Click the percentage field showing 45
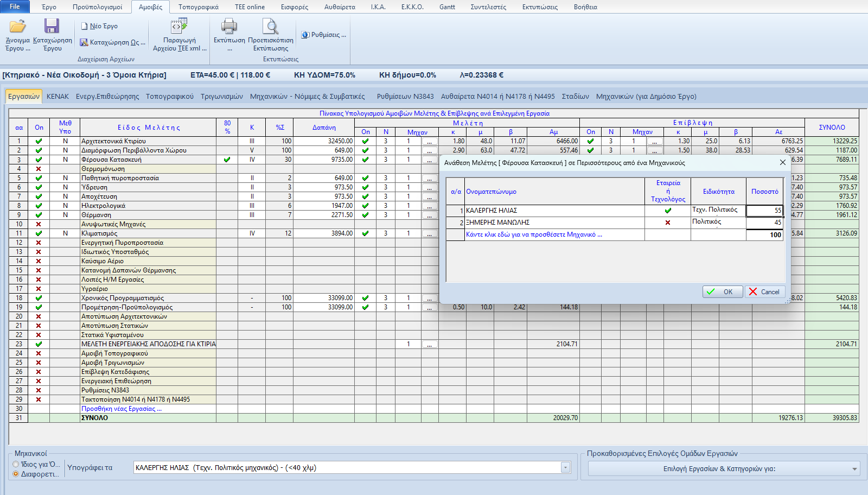The height and width of the screenshot is (495, 868). click(764, 223)
